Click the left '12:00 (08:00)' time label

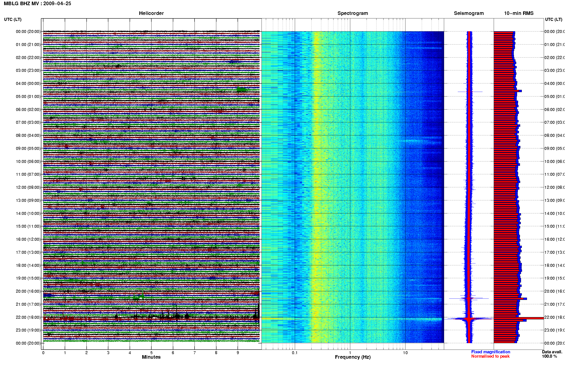pyautogui.click(x=28, y=187)
